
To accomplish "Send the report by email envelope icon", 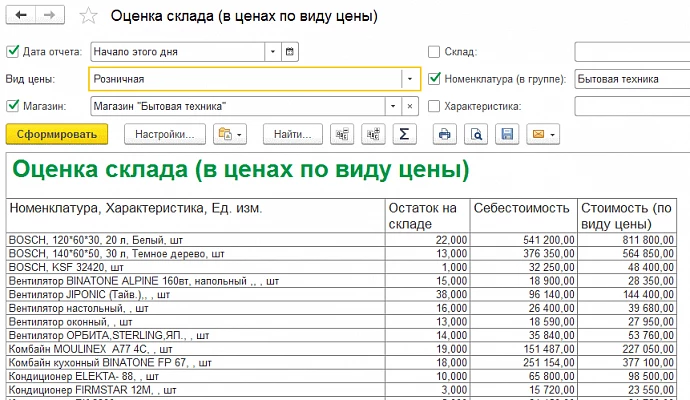I will [x=543, y=134].
